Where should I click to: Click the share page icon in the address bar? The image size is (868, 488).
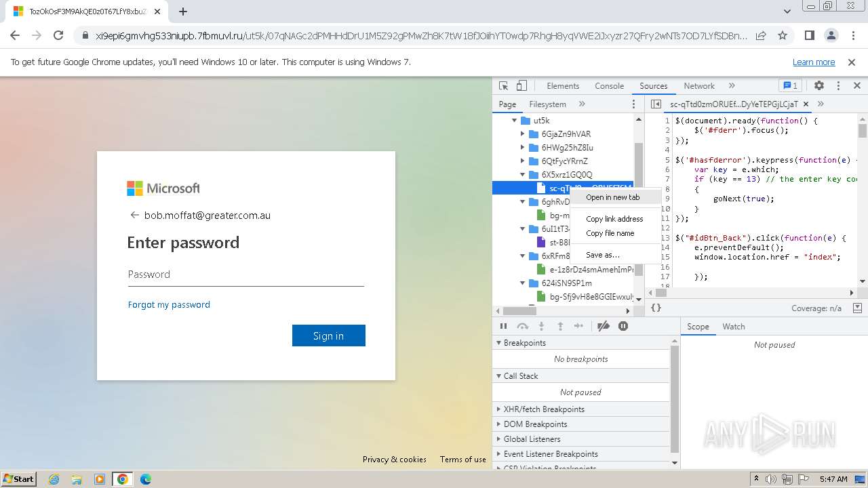[x=761, y=36]
